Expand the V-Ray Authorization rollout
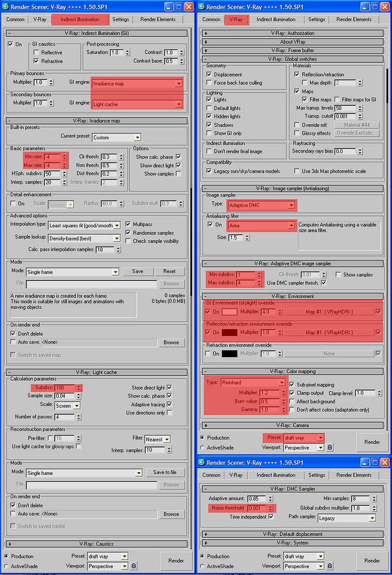392x575 pixels. 293,33
